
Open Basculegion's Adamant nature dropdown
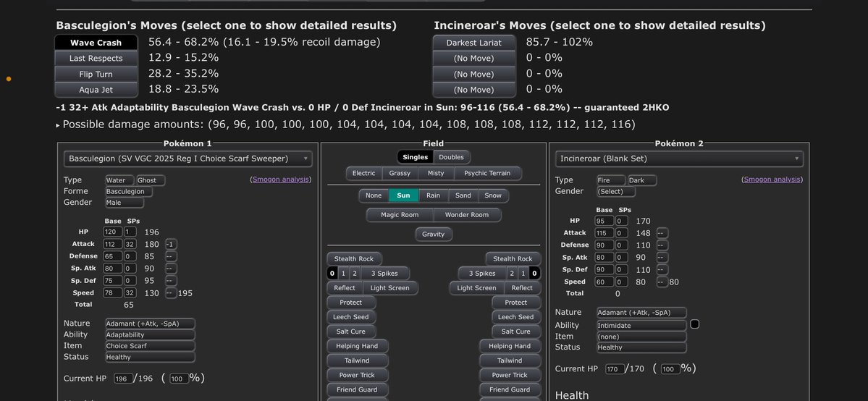[x=151, y=324]
